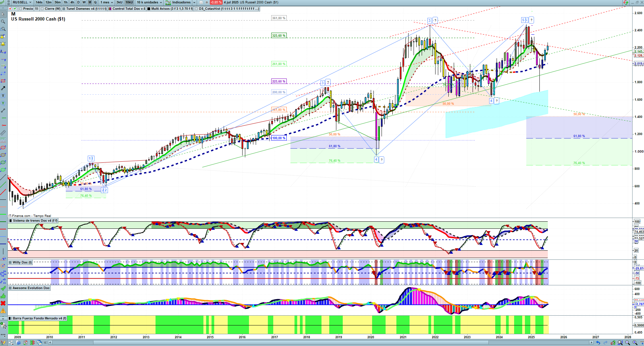Select the 144s timeframe
The image size is (644, 346).
coord(39,2)
